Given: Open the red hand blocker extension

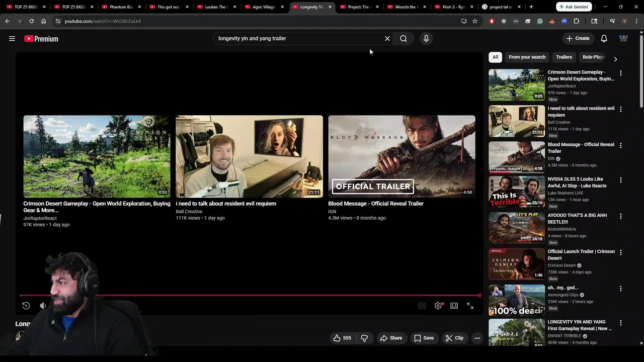Looking at the screenshot, I should pyautogui.click(x=492, y=21).
